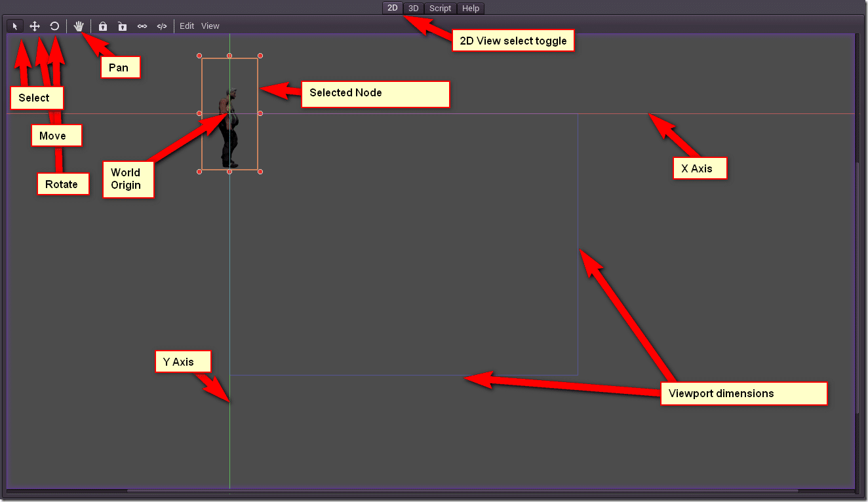Expand the Help options

pos(471,8)
